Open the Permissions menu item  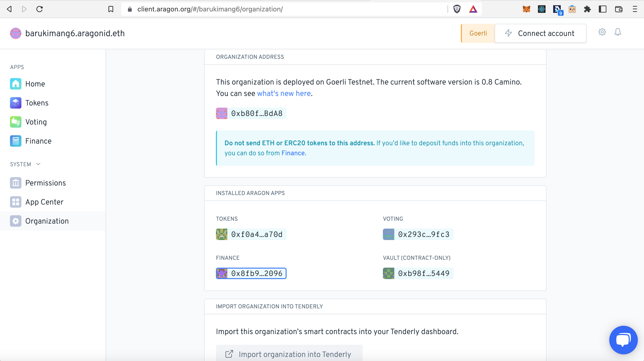pyautogui.click(x=53, y=183)
